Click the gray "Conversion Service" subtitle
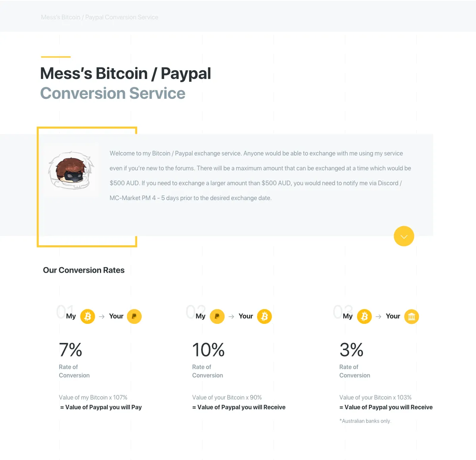 tap(113, 94)
